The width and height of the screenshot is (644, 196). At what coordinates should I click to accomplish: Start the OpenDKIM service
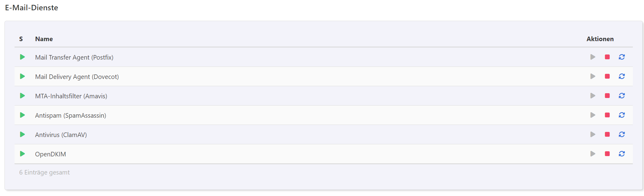[593, 154]
